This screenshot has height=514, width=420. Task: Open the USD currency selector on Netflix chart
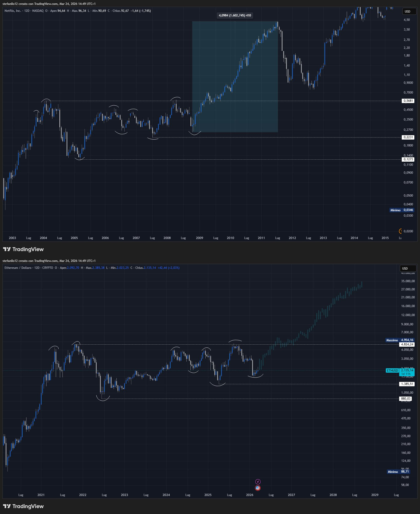point(409,11)
